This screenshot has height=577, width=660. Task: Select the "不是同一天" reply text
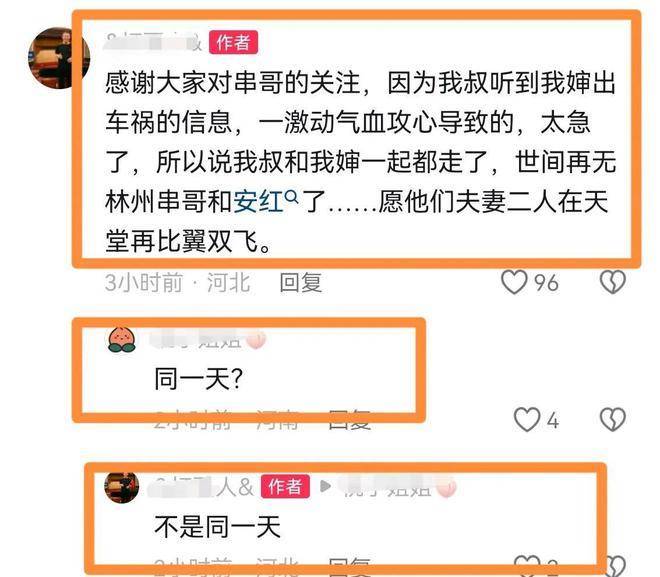217,527
